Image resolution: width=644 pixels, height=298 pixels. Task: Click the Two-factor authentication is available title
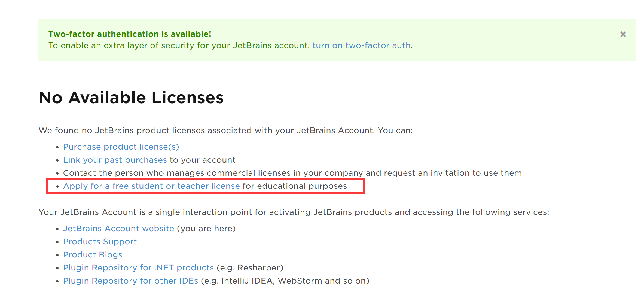coord(130,34)
